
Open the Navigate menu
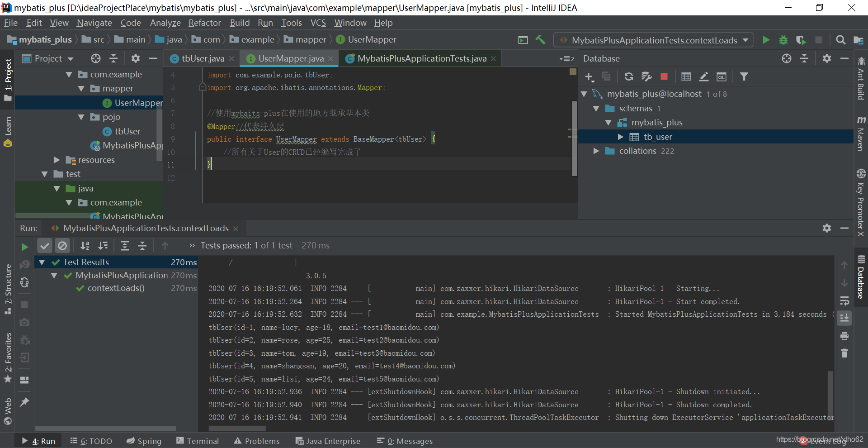coord(94,23)
